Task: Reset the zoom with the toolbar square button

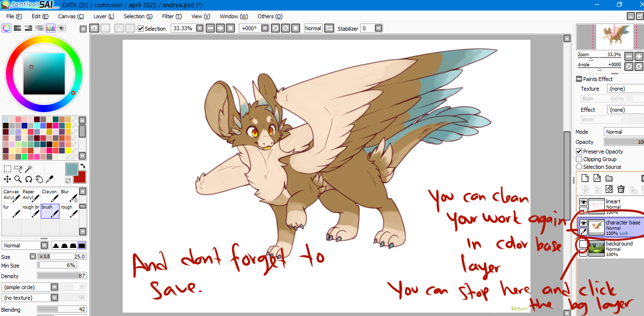Action: (231, 28)
